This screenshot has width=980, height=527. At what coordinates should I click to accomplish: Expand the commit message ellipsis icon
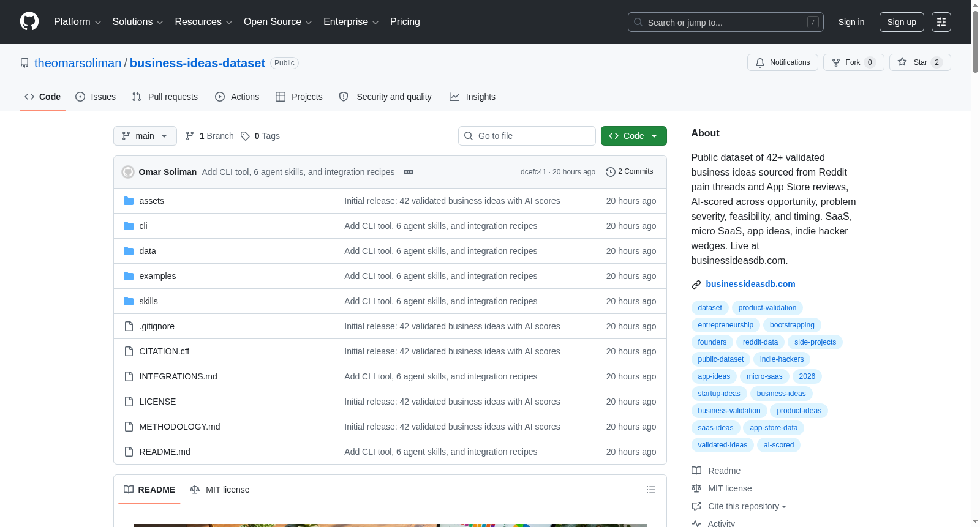click(409, 172)
